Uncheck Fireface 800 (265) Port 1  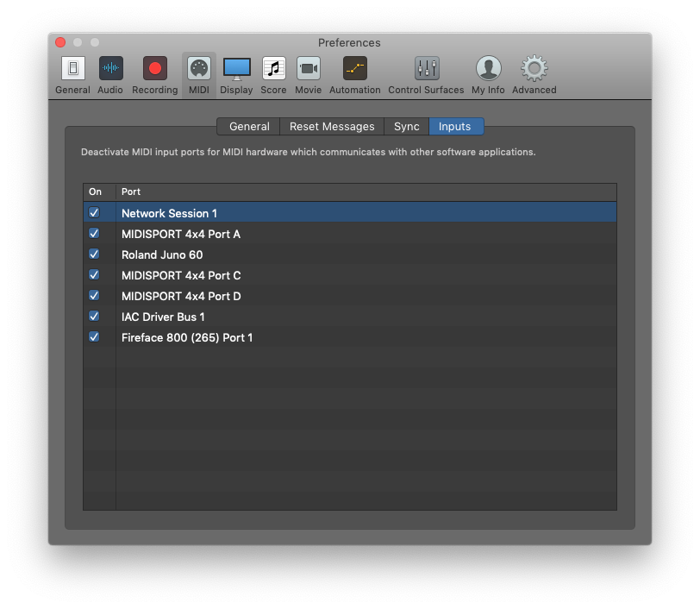[x=94, y=337]
